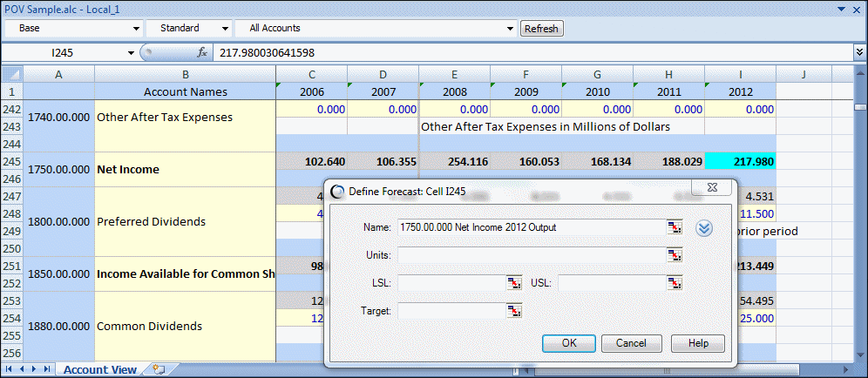Click account number 1740.00.000
This screenshot has width=868, height=378.
click(58, 118)
